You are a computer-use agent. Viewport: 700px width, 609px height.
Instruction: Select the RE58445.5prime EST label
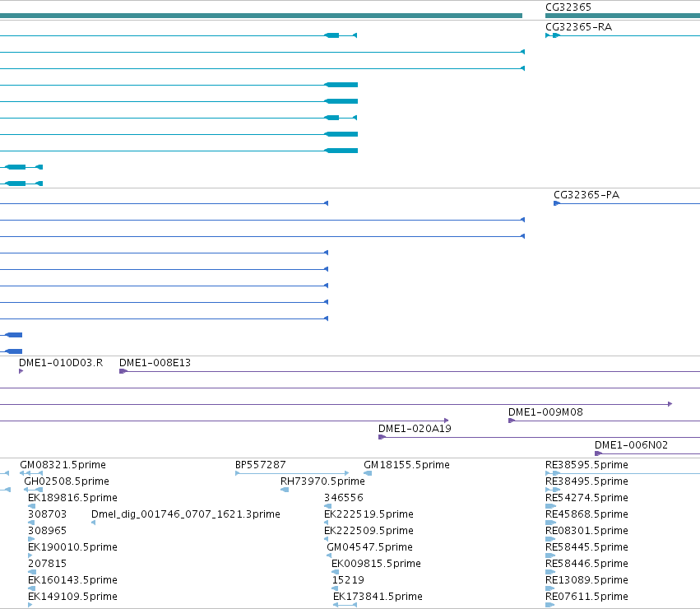[586, 547]
